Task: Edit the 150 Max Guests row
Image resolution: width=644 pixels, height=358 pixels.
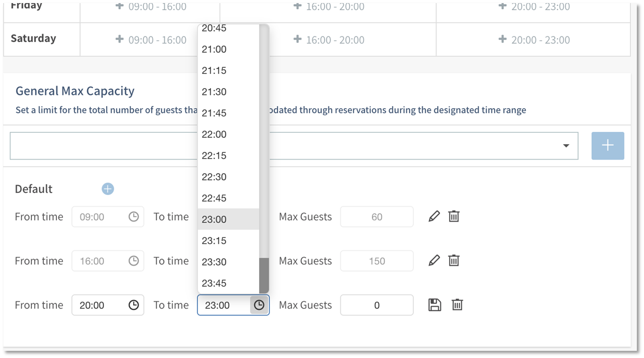Action: 434,261
